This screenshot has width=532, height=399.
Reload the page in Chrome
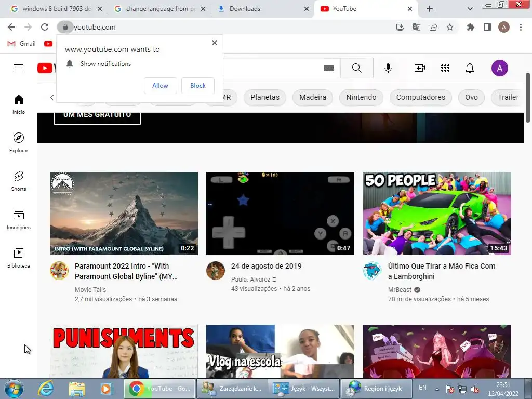click(45, 27)
